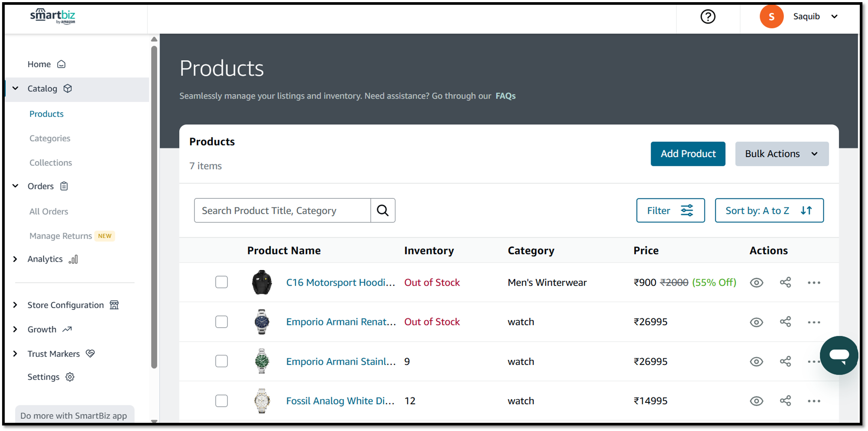The image size is (868, 431).
Task: Share the Fossil Analog White Dial product
Action: pyautogui.click(x=785, y=401)
